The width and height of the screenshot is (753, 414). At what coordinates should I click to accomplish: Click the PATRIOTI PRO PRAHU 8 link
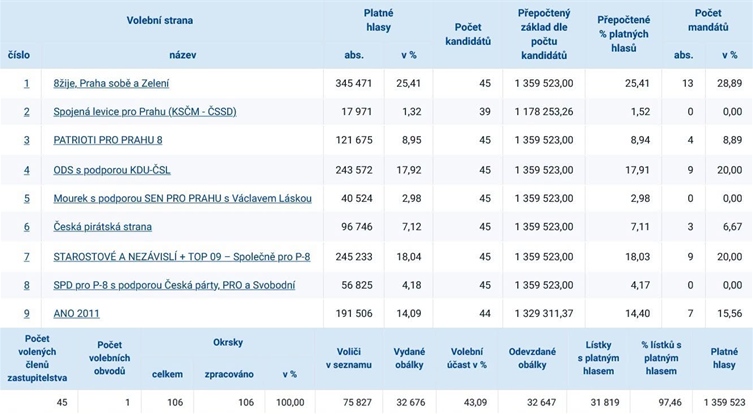108,140
